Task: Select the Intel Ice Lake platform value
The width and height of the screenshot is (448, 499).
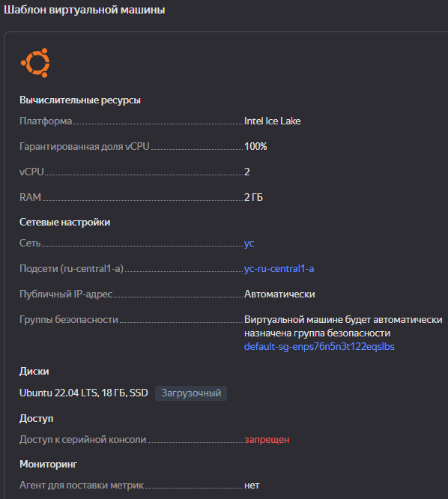Action: [273, 121]
